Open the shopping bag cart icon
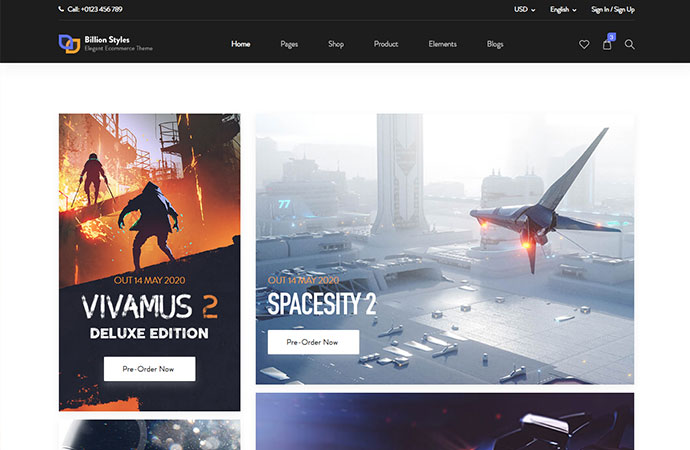690x450 pixels. click(x=607, y=45)
